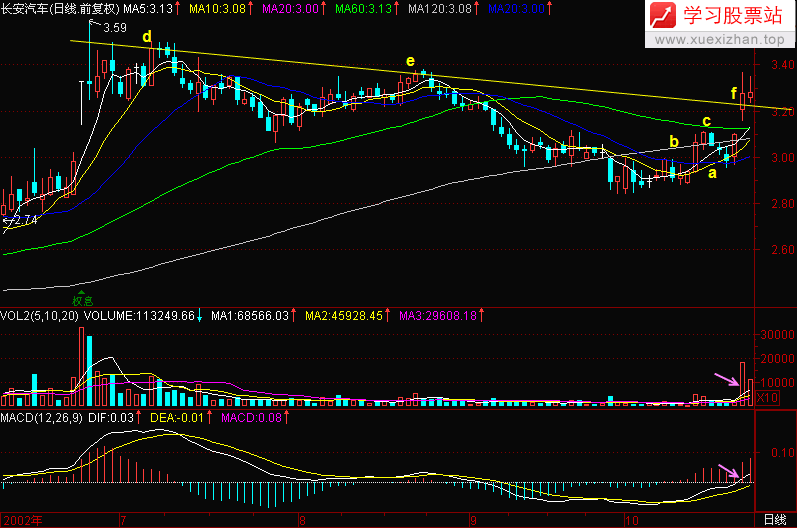
Task: Click the X10 volume scale box
Action: (765, 398)
